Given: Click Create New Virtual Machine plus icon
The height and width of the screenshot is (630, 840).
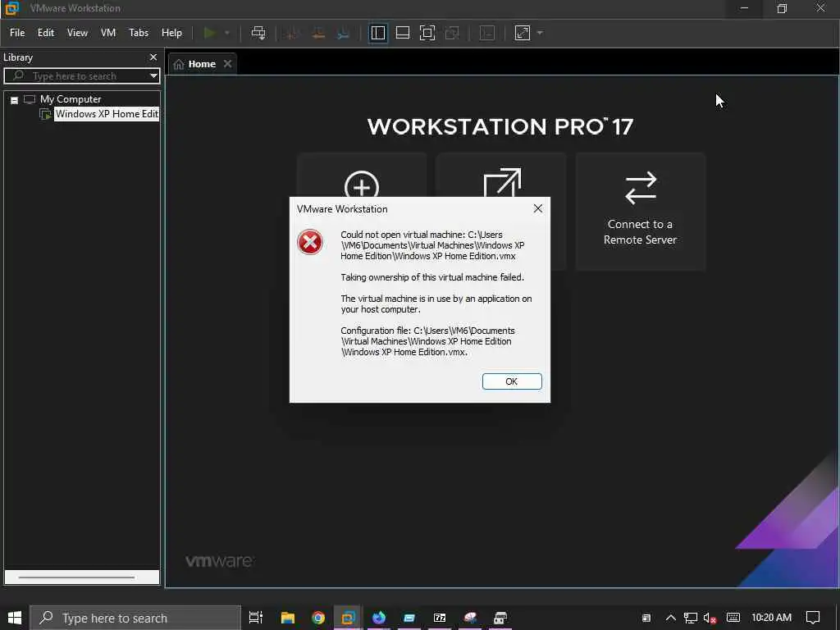Looking at the screenshot, I should point(362,187).
